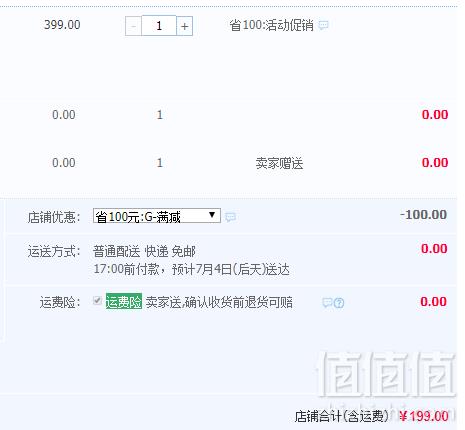The height and width of the screenshot is (430, 465).
Task: Click the 店铺合计(含运费) label
Action: pos(342,416)
